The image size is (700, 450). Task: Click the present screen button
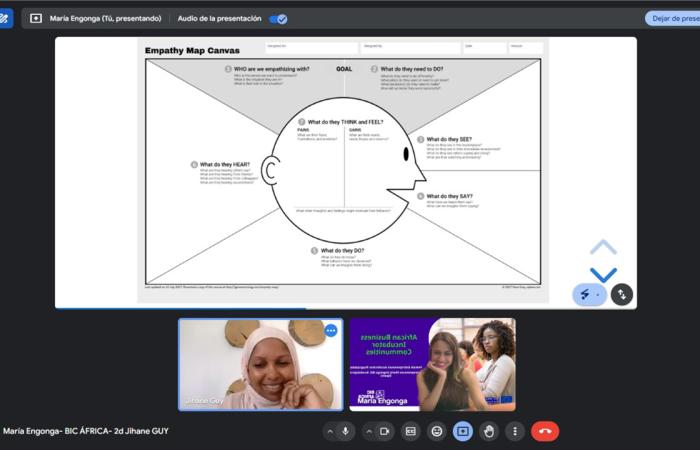[x=462, y=431]
